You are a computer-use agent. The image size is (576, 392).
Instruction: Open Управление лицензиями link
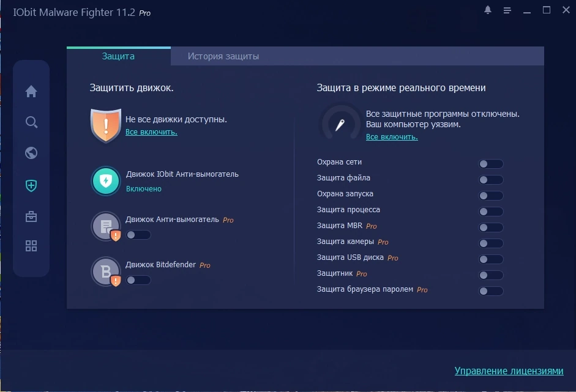[x=509, y=371]
